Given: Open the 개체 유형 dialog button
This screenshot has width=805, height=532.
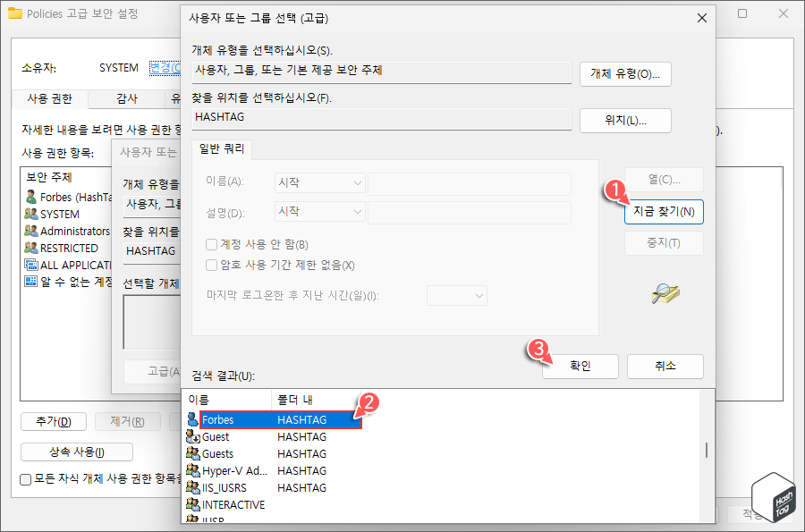Looking at the screenshot, I should [x=625, y=74].
